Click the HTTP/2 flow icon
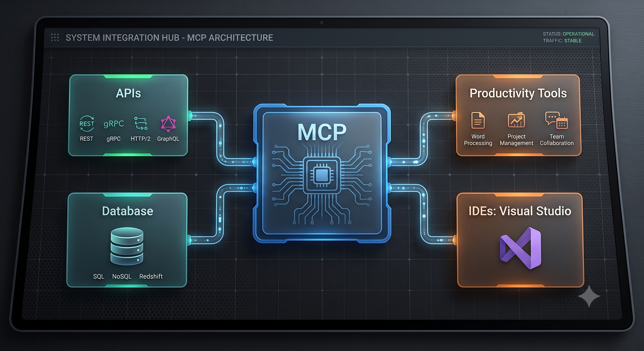 click(141, 123)
